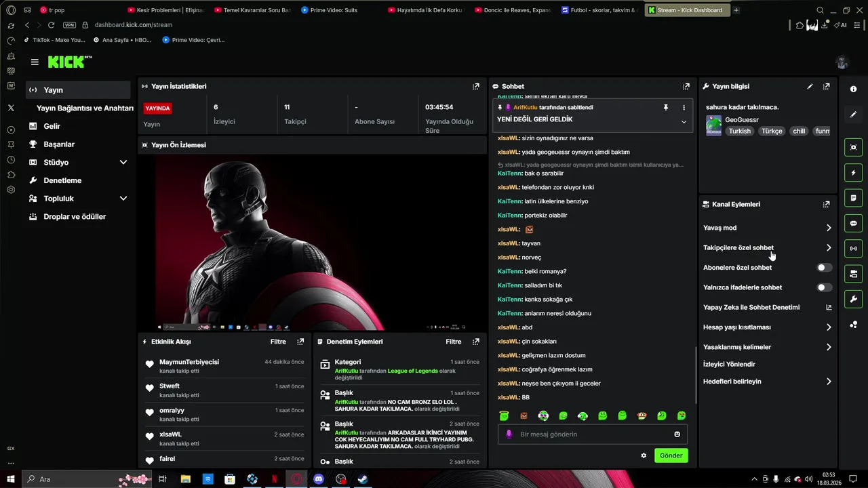Viewport: 868px width, 488px height.
Task: Insert the monkey face emote
Action: (642, 415)
